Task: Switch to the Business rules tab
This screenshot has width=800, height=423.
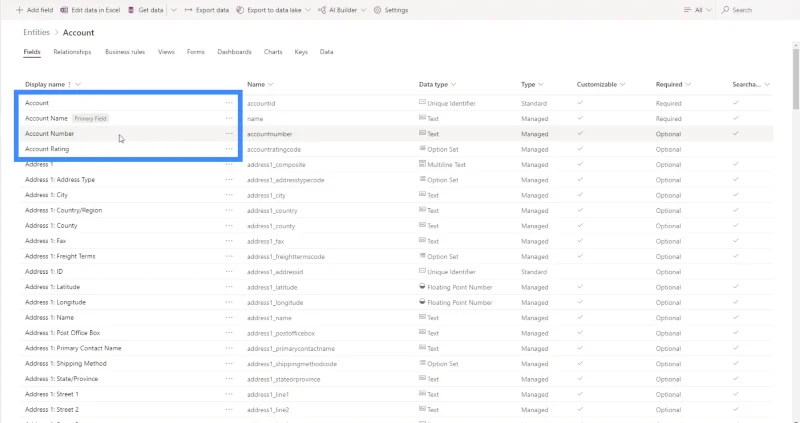Action: coord(125,52)
